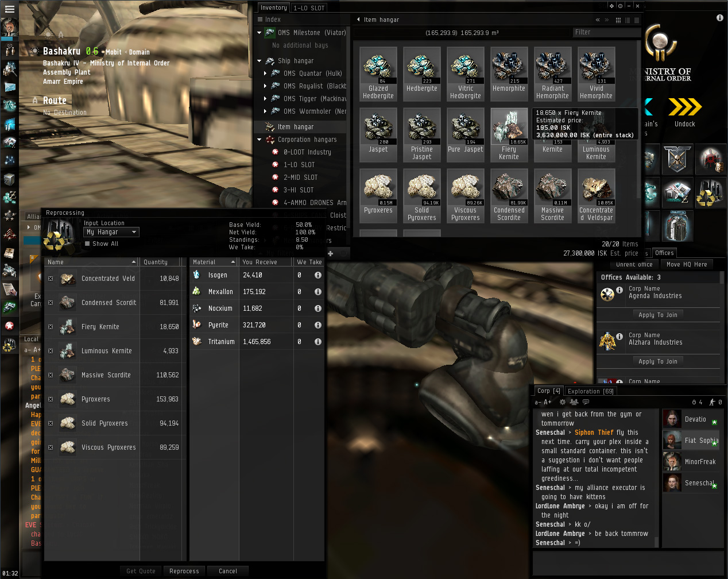728x579 pixels.
Task: Uncheck Solid Pyroxeres reprocessing checkbox
Action: (x=51, y=423)
